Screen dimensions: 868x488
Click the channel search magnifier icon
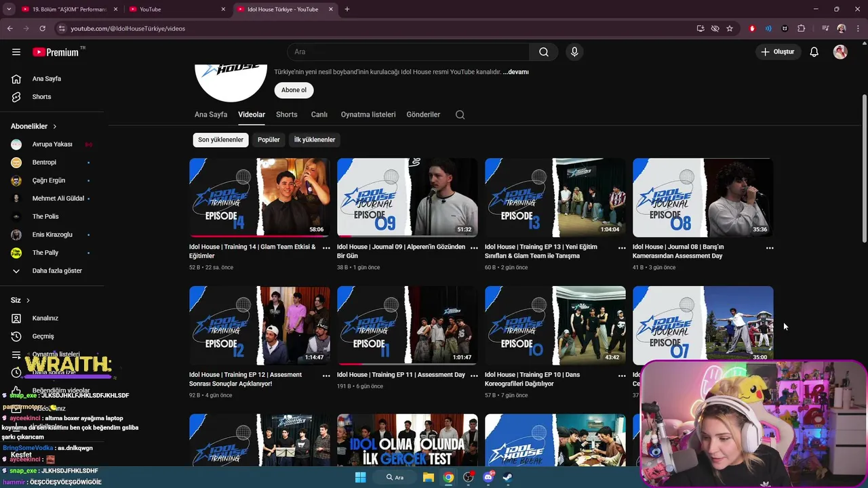pos(460,115)
